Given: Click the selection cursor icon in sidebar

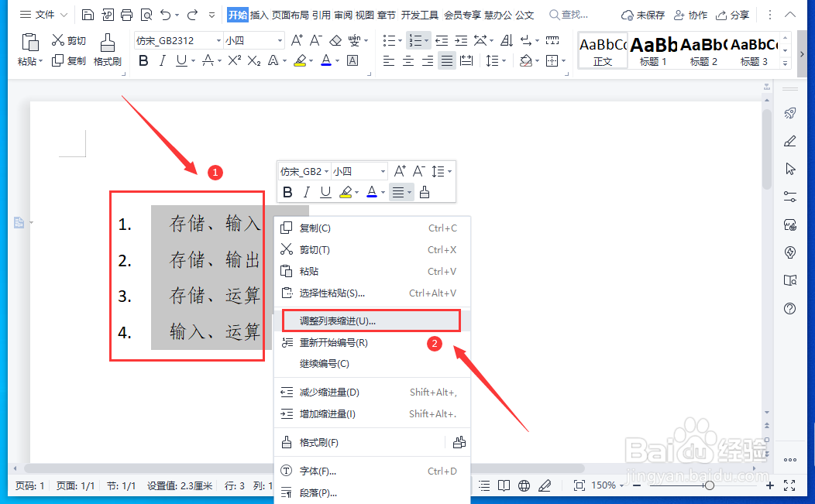Looking at the screenshot, I should click(790, 169).
